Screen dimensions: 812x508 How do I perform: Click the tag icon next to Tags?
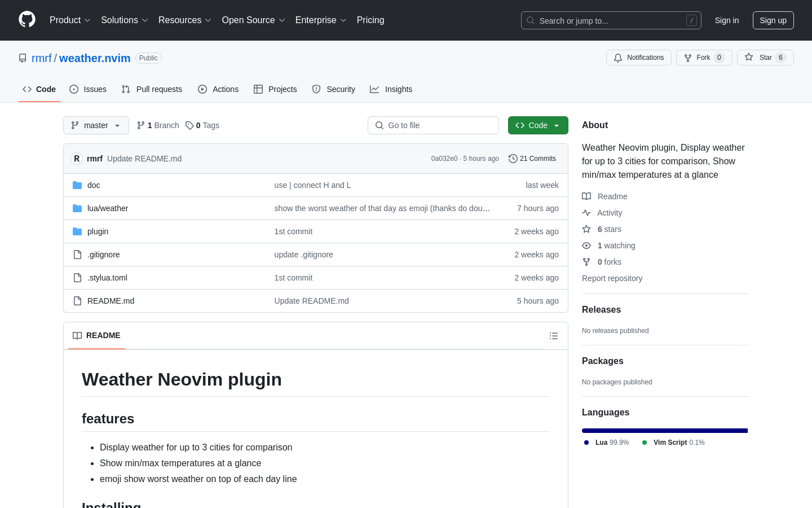(189, 125)
